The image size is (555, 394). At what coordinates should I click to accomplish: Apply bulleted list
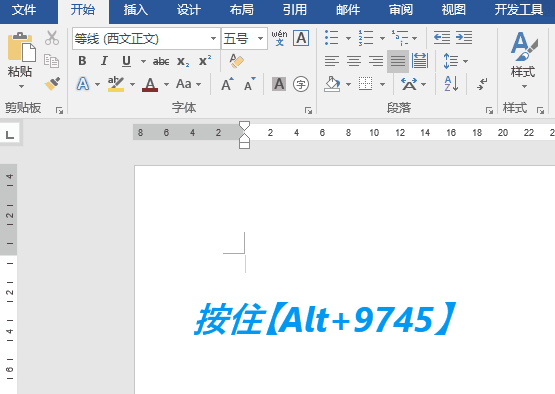332,38
